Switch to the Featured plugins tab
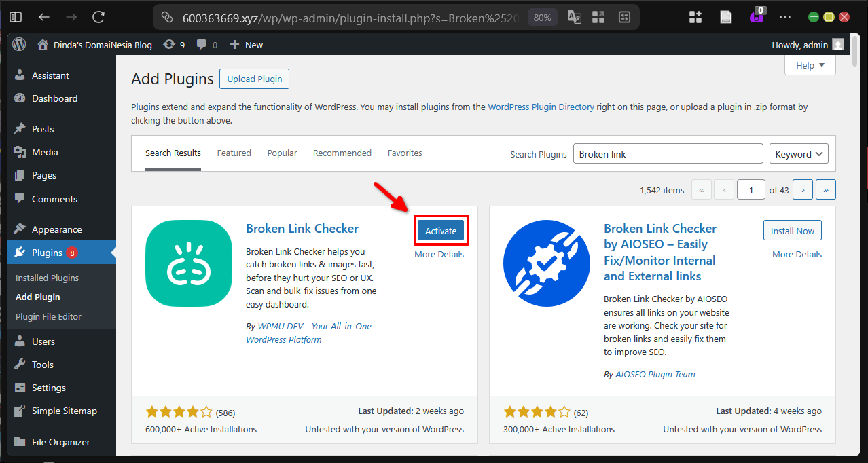Viewport: 868px width, 463px height. 234,153
